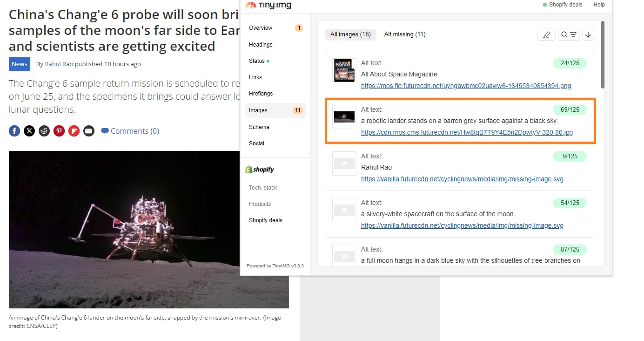Open the Hreflangs sidebar item
Viewport: 644px width, 341px height.
click(261, 94)
